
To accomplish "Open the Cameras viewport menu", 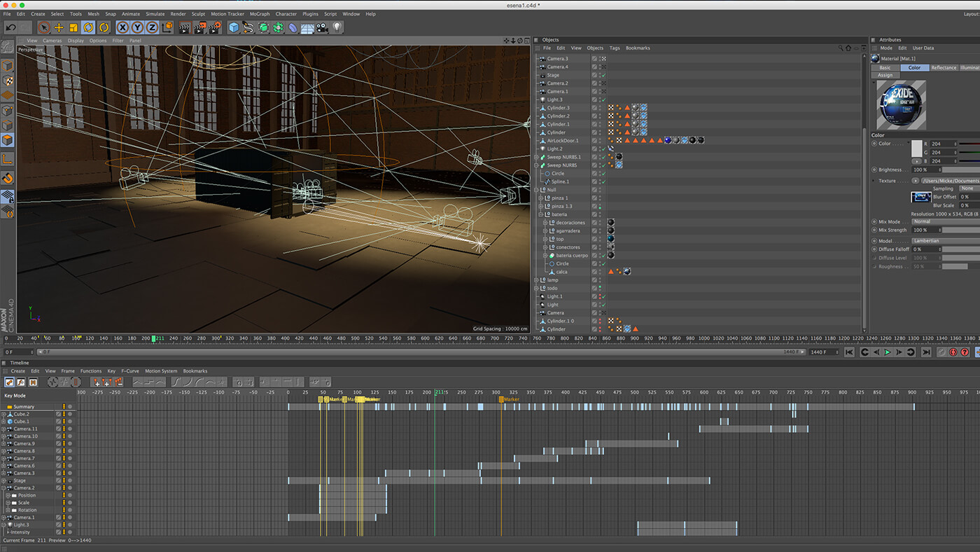I will coord(52,41).
